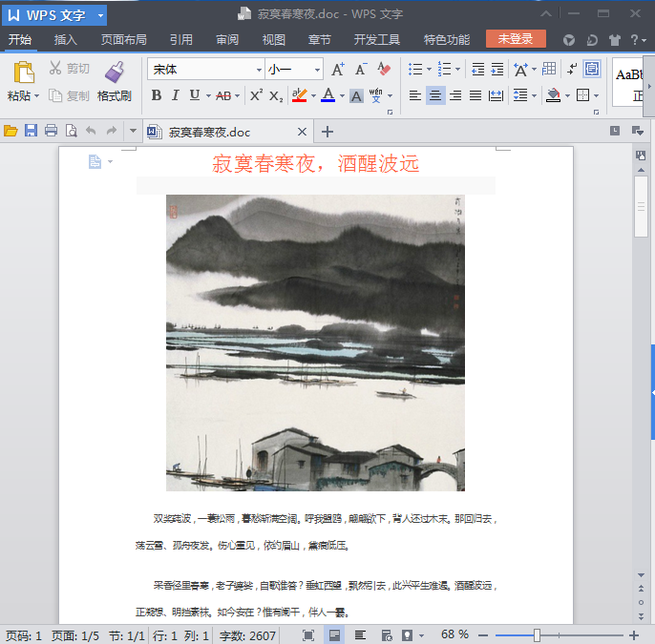
Task: Align text right
Action: click(455, 95)
